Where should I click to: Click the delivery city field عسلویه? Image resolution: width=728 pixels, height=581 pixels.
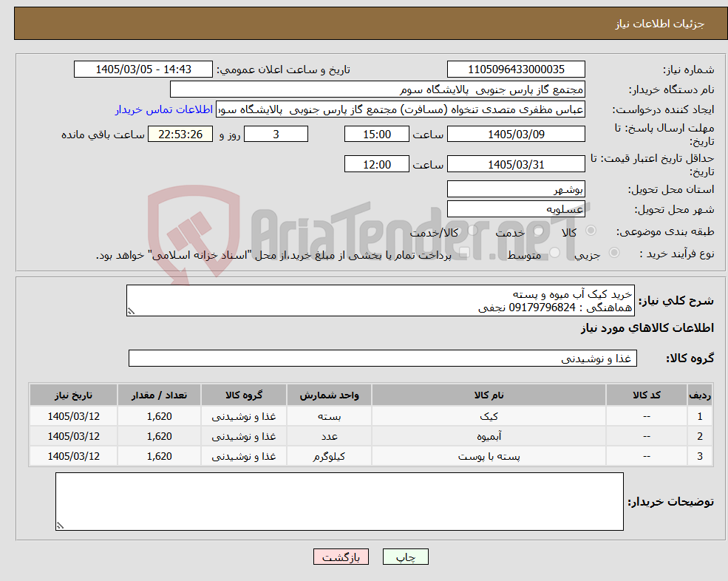coord(516,209)
